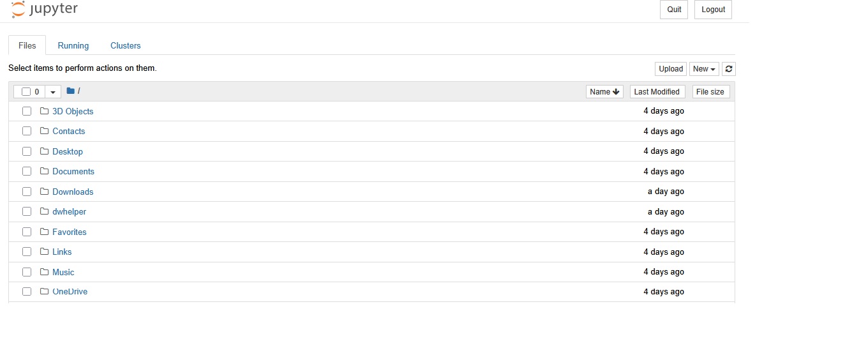This screenshot has height=348, width=868.
Task: Switch to the Running tab
Action: tap(73, 45)
